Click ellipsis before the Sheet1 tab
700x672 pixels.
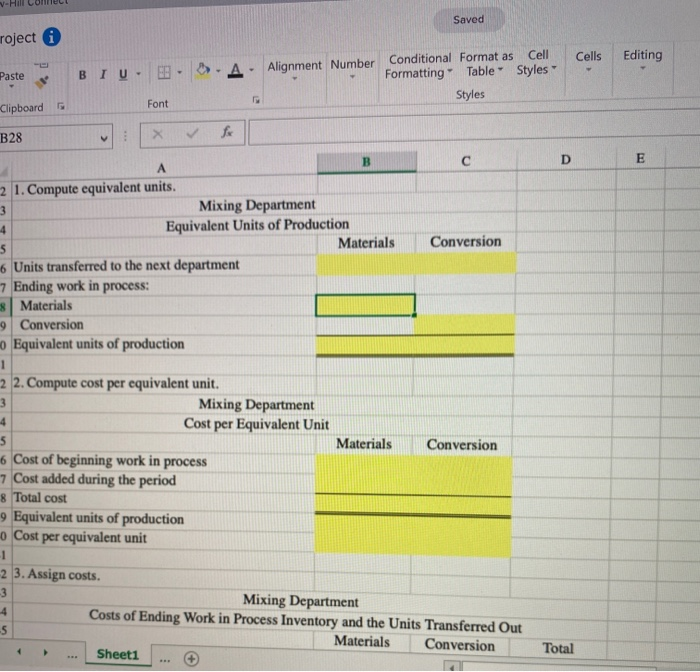pyautogui.click(x=72, y=656)
